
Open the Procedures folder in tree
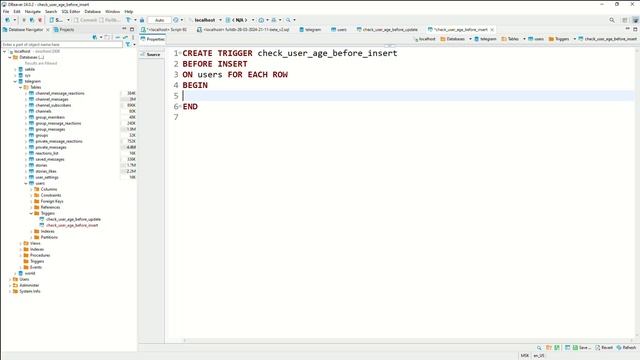[x=40, y=255]
